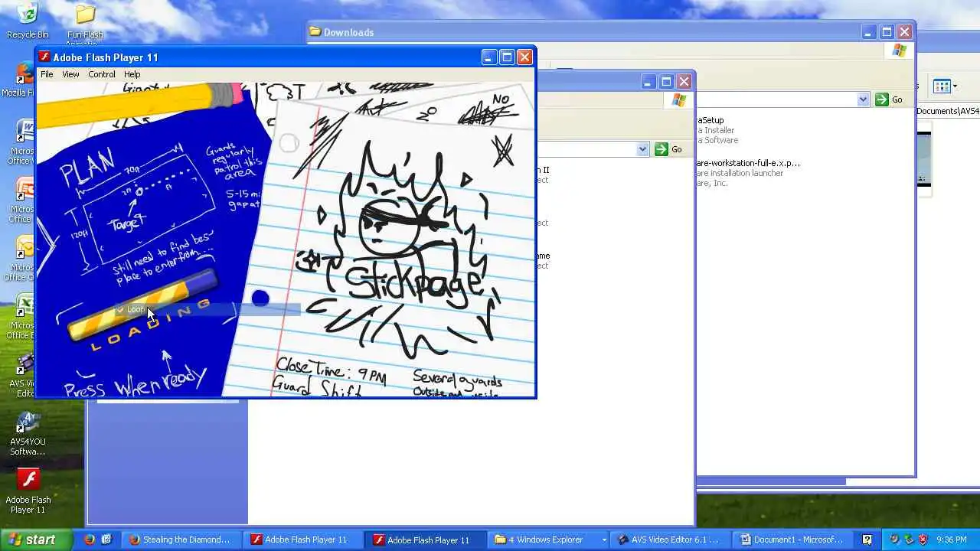
Task: Click the second Quick Launch icon
Action: 106,540
